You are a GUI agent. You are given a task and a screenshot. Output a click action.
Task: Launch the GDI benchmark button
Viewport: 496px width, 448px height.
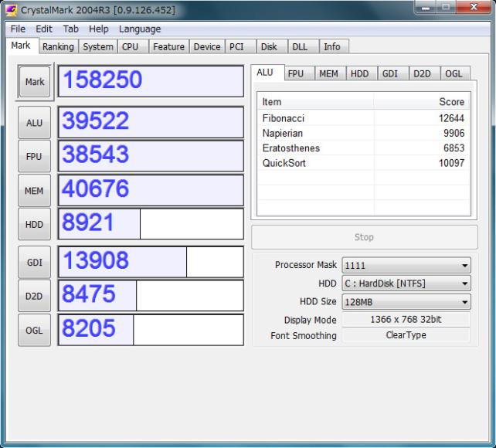[x=35, y=262]
